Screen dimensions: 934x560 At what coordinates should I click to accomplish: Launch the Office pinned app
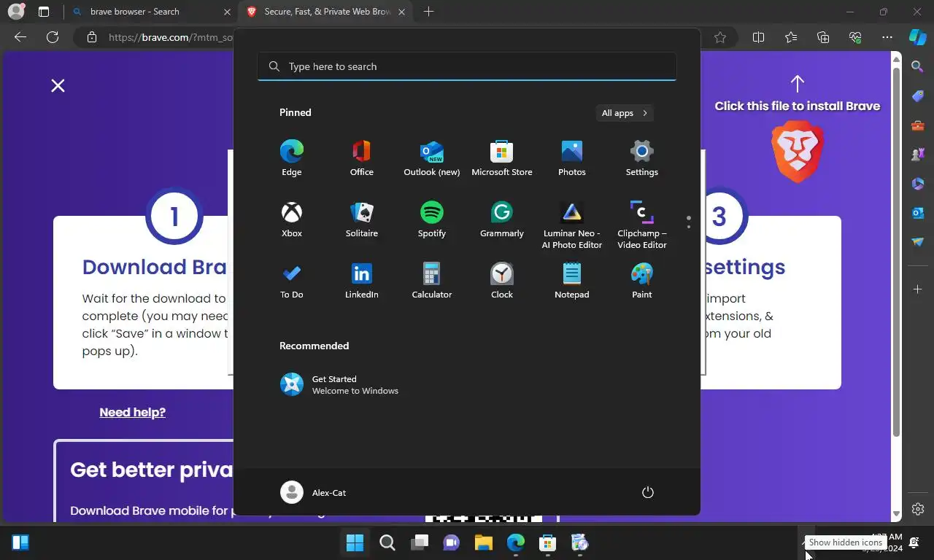coord(361,158)
